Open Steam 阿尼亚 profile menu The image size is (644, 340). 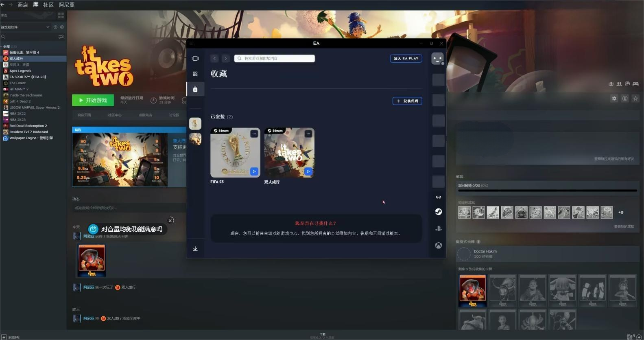tap(67, 5)
